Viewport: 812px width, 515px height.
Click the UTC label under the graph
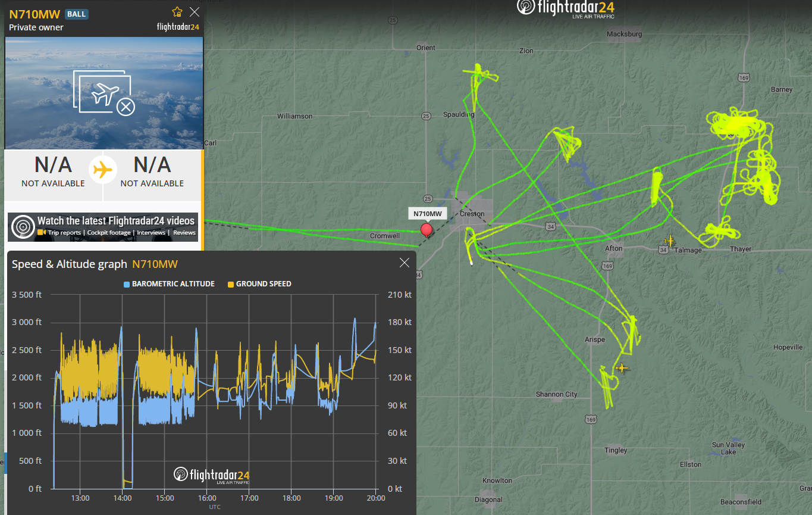pos(214,507)
